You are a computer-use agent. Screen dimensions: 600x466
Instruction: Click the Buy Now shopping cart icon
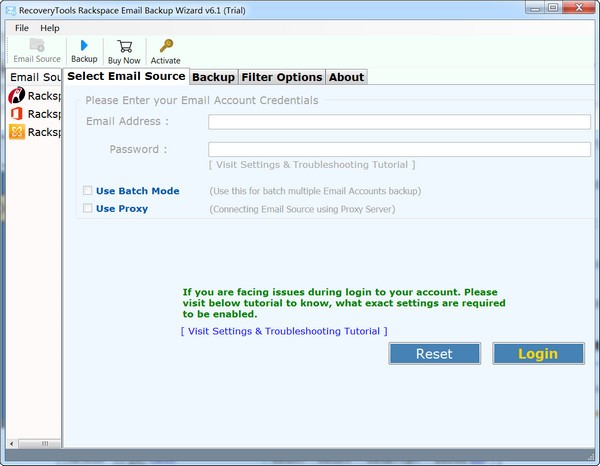[x=124, y=46]
